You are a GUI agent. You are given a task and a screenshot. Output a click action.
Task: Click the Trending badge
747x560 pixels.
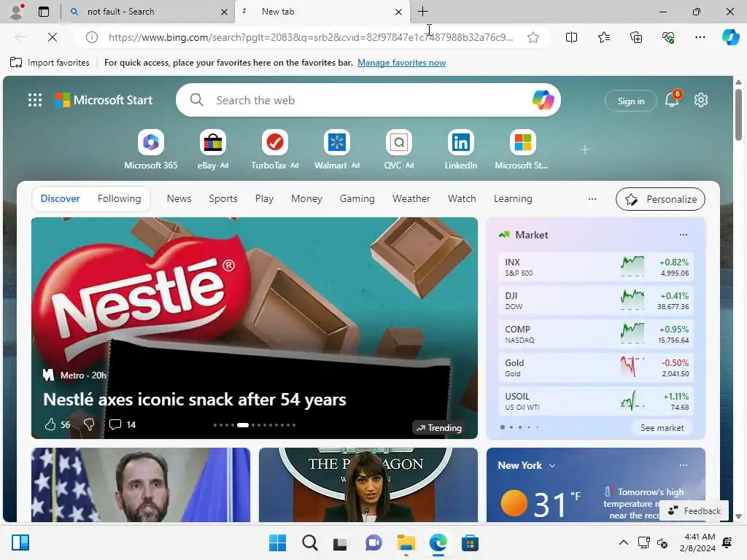click(438, 427)
